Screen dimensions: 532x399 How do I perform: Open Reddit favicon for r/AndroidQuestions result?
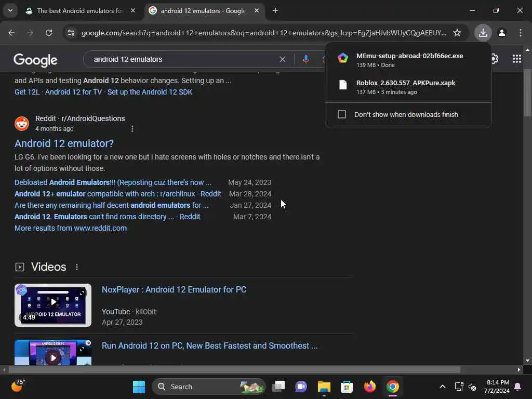tap(22, 124)
